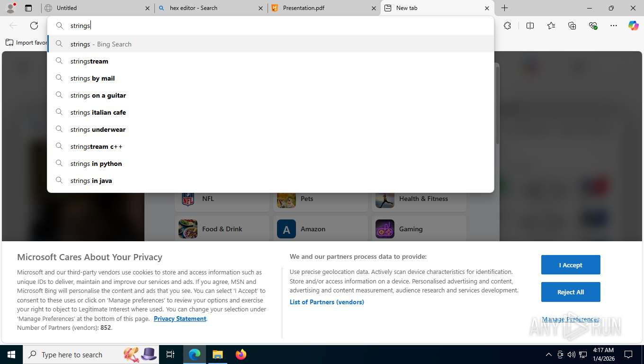Open the List of Partners (vendors) link

tap(327, 302)
